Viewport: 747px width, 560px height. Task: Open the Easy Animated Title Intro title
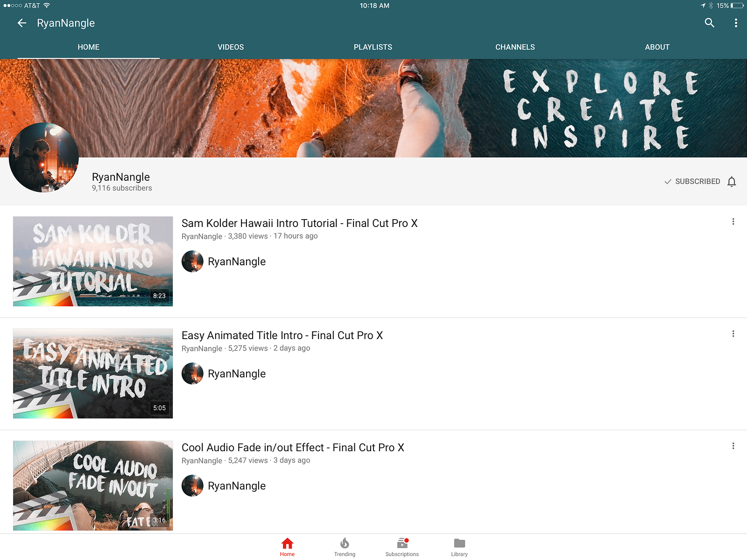click(282, 335)
